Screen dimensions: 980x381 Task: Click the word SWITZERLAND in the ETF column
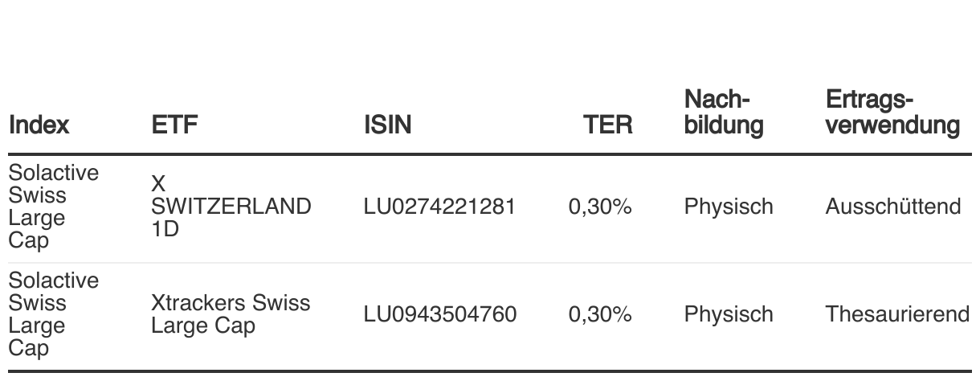tap(231, 207)
